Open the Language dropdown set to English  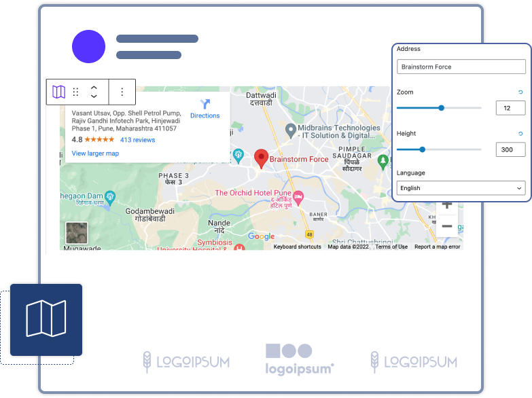pos(461,188)
